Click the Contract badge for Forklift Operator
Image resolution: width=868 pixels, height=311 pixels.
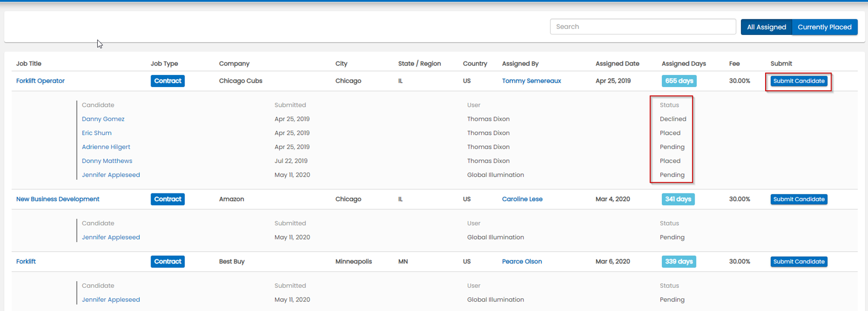[167, 81]
